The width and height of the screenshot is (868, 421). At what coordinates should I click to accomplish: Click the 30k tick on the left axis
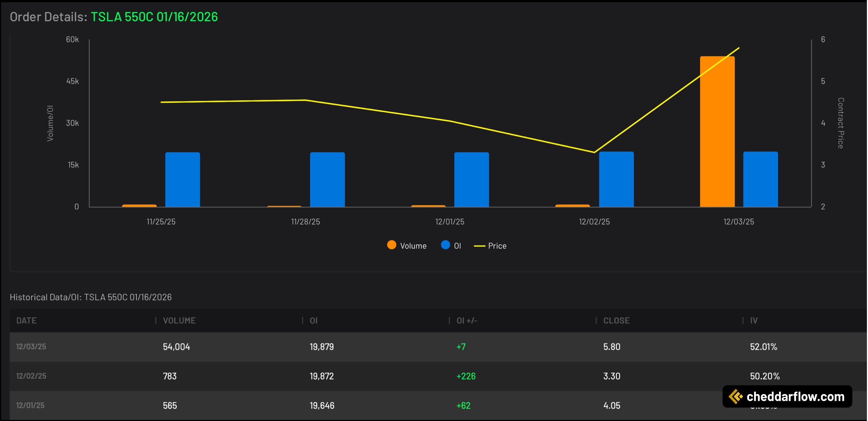tap(72, 123)
